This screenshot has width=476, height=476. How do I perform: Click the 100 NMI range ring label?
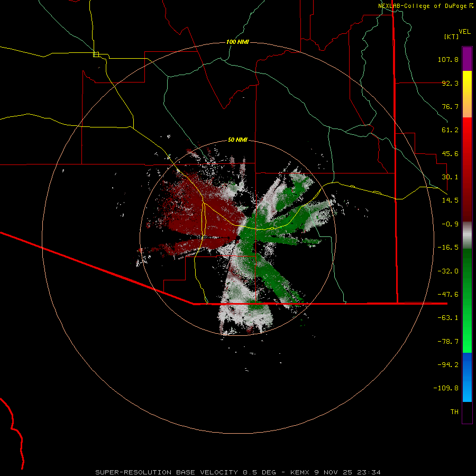237,42
